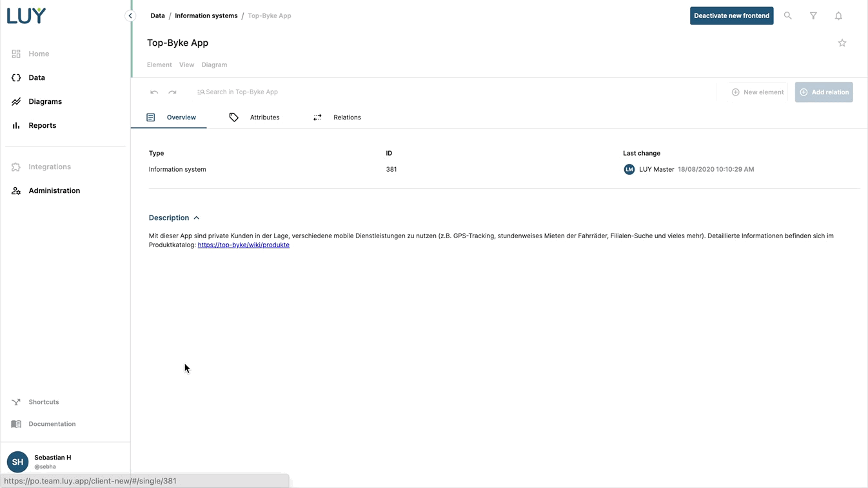This screenshot has width=868, height=488.
Task: Open the Element menu
Action: [x=159, y=65]
